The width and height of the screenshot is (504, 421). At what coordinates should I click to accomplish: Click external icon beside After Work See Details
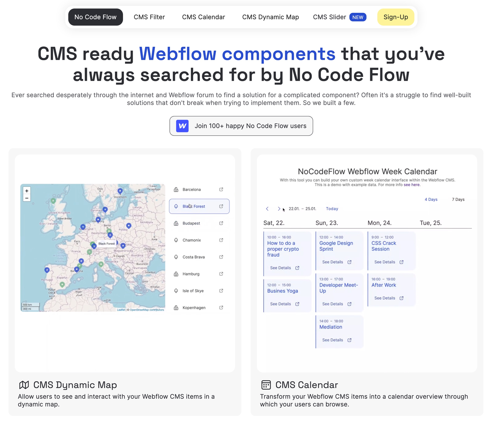[x=402, y=298]
